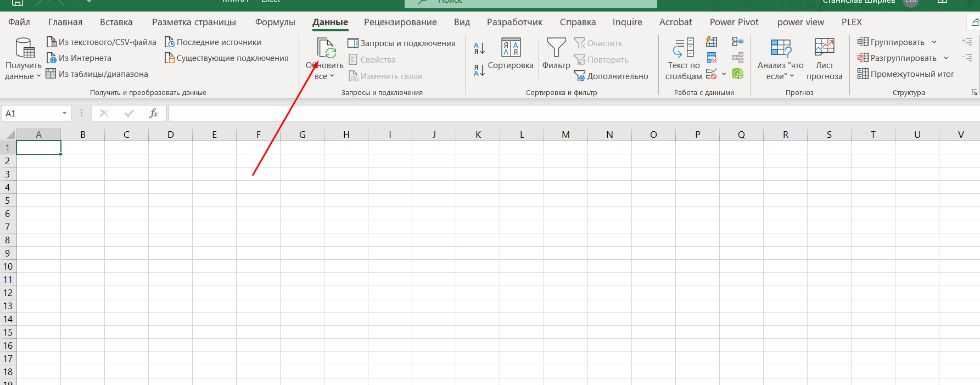980x385 pixels.
Task: Open the Data Validation dropdown arrow
Action: (x=724, y=74)
